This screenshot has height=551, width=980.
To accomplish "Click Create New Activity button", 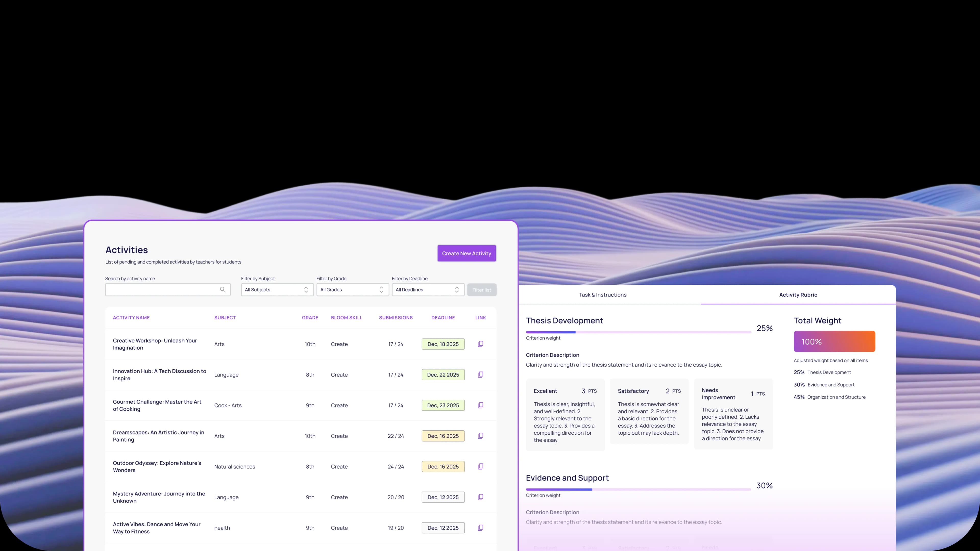I will (467, 253).
